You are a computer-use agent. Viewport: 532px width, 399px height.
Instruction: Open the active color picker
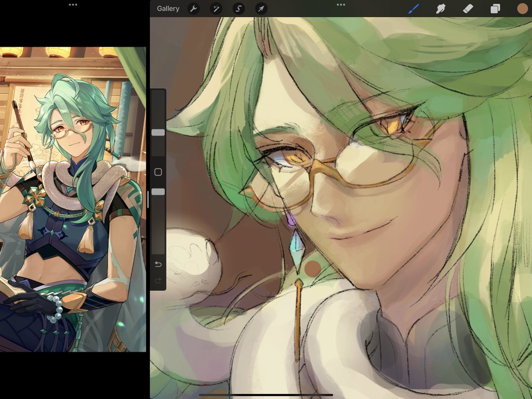point(522,8)
